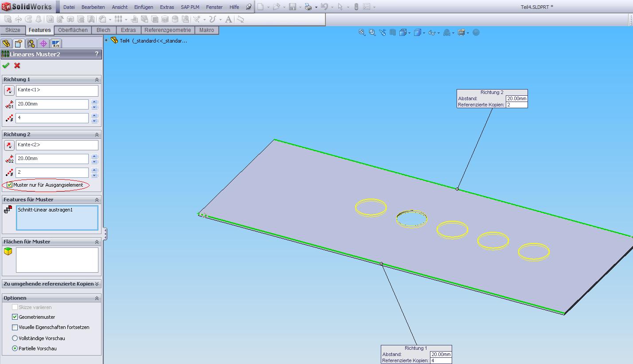Collapse the Features für Muster section
This screenshot has height=364, width=633.
97,200
